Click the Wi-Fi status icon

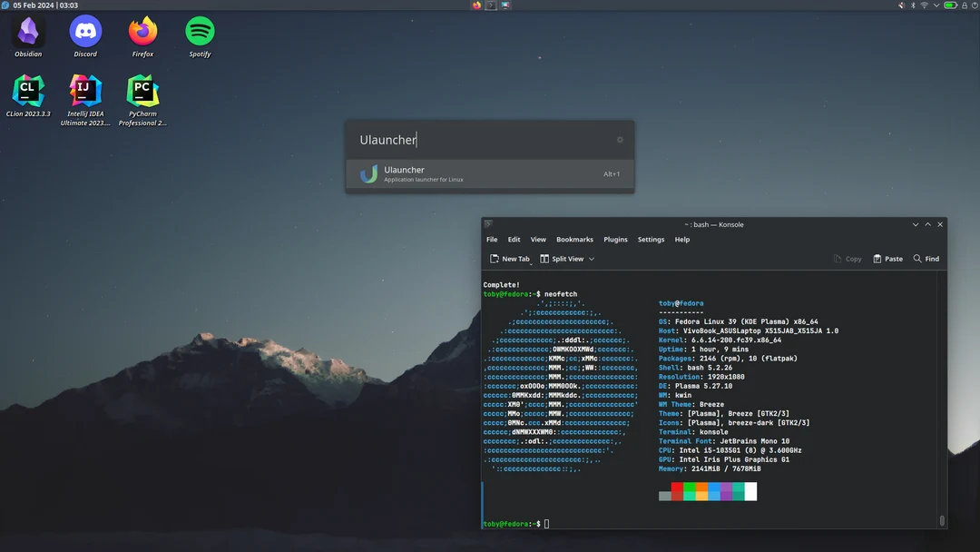click(925, 5)
